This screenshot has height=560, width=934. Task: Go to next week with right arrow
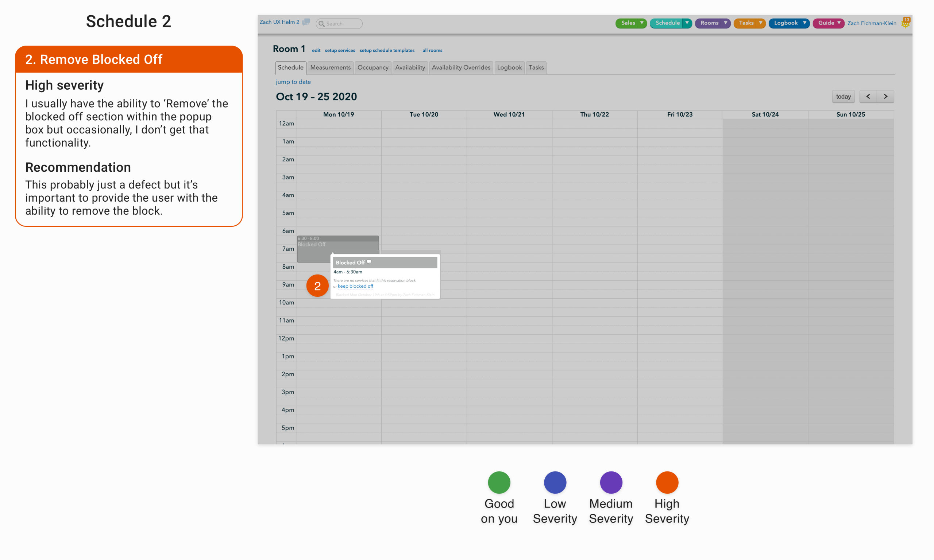point(885,97)
